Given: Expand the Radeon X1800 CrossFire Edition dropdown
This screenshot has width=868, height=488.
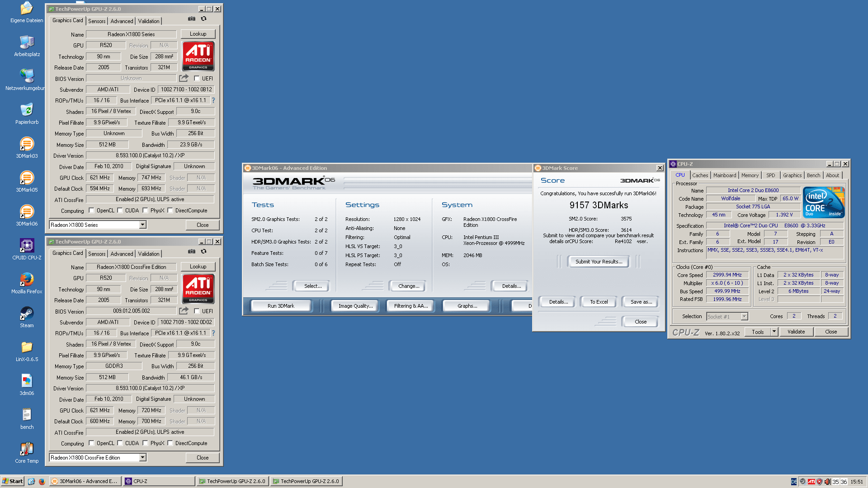Looking at the screenshot, I should tap(142, 458).
